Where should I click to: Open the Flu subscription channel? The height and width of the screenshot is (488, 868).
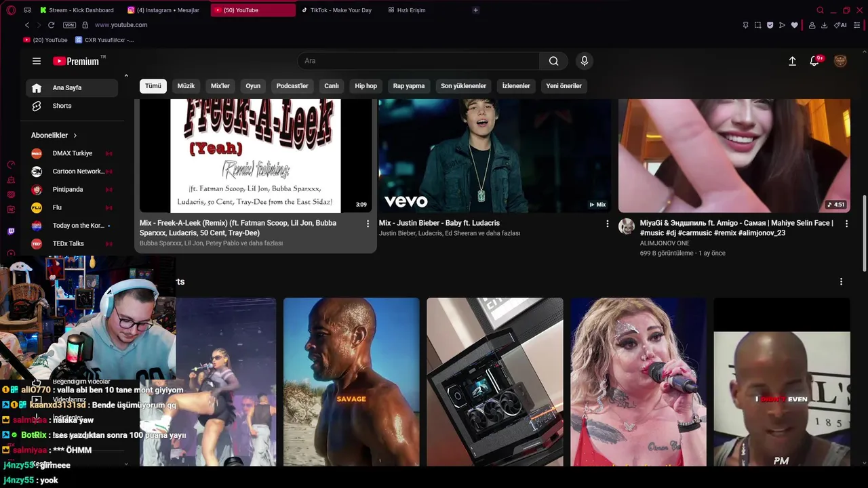72,207
